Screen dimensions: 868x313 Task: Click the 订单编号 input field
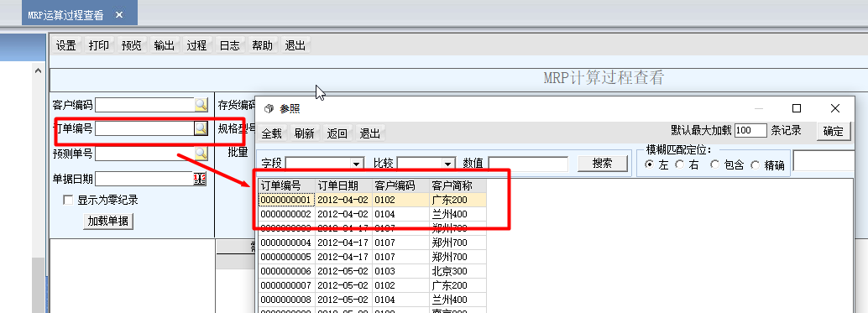click(145, 128)
